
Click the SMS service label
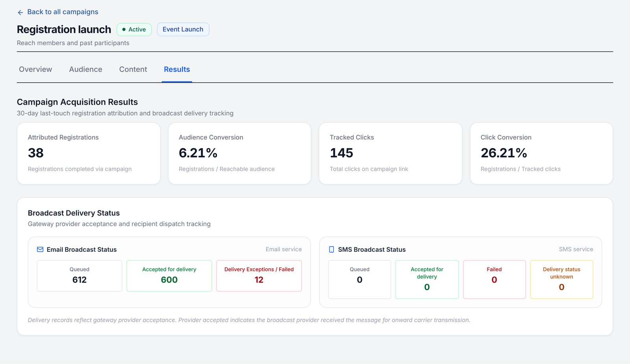tap(576, 249)
